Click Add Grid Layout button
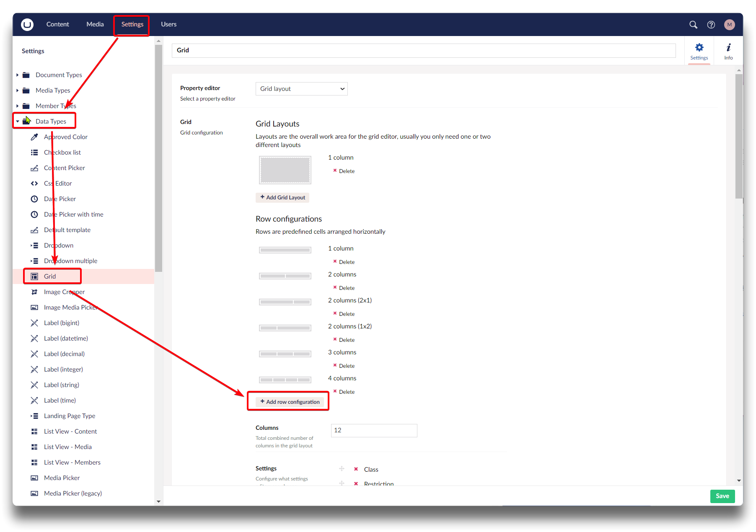The height and width of the screenshot is (532, 756). point(282,197)
